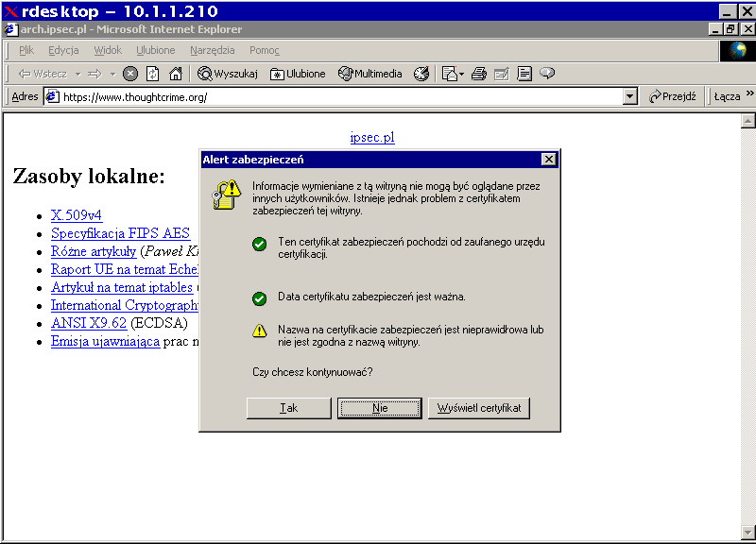Viewport: 756px width, 544px height.
Task: Click the Zasoby lokalne heading text
Action: click(89, 176)
